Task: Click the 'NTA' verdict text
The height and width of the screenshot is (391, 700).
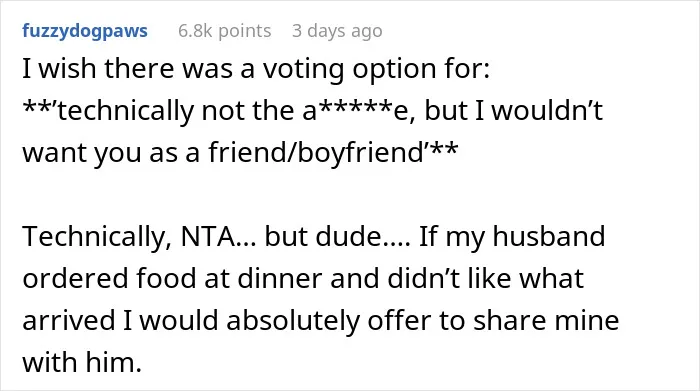Action: coord(208,237)
